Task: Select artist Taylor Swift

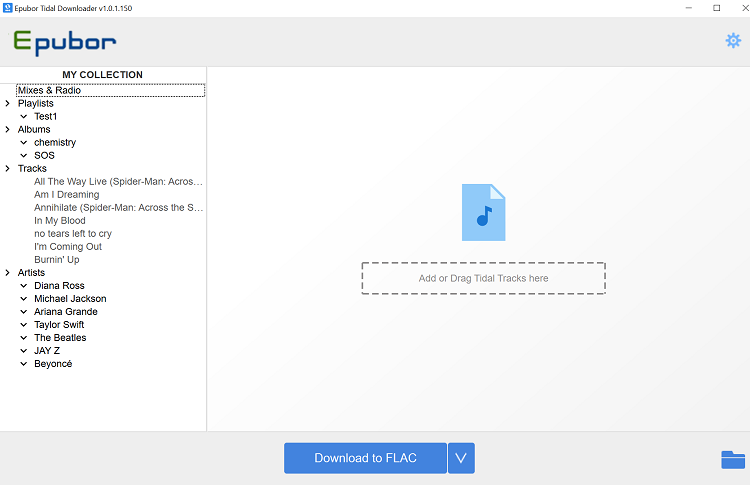Action: (x=59, y=325)
